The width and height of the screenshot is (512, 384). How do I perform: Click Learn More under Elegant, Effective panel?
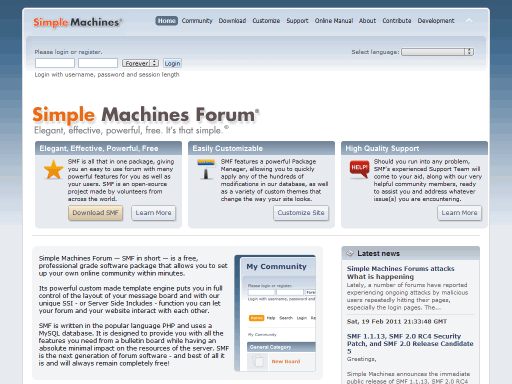click(x=153, y=213)
